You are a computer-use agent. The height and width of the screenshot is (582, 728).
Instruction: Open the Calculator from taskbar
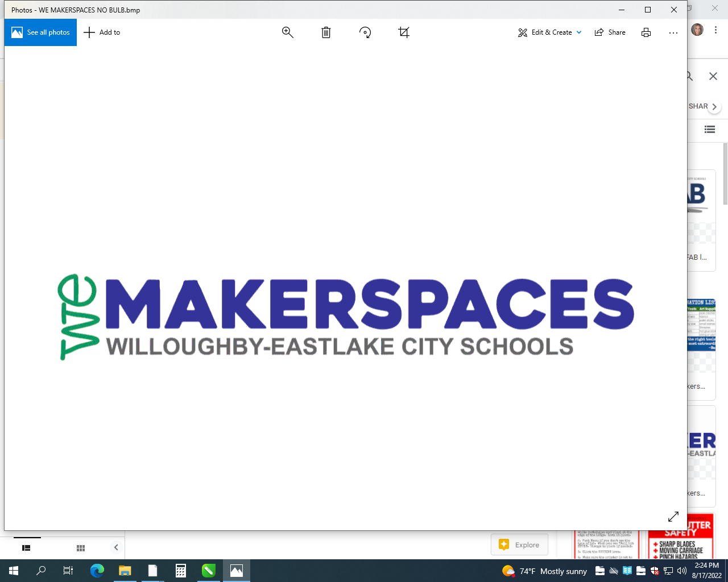tap(180, 571)
